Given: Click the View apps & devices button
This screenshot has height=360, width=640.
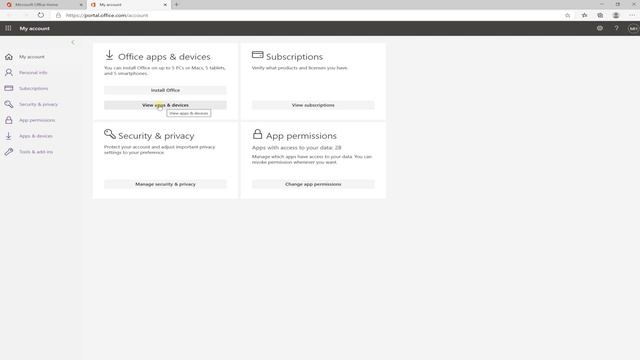Looking at the screenshot, I should [x=165, y=105].
